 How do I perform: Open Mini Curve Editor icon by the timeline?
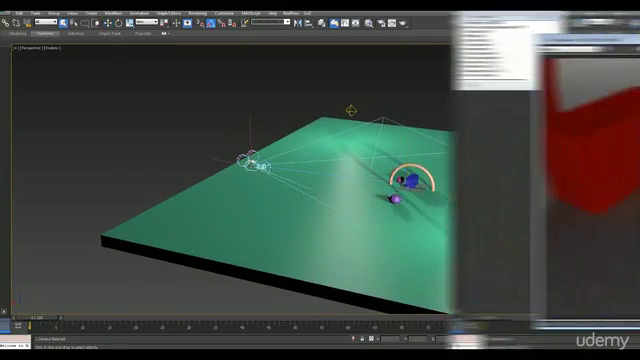click(18, 325)
